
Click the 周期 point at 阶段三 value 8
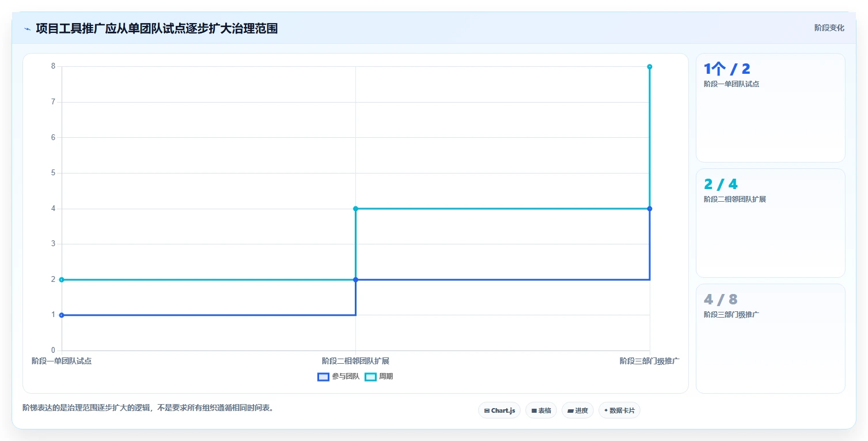coord(650,67)
